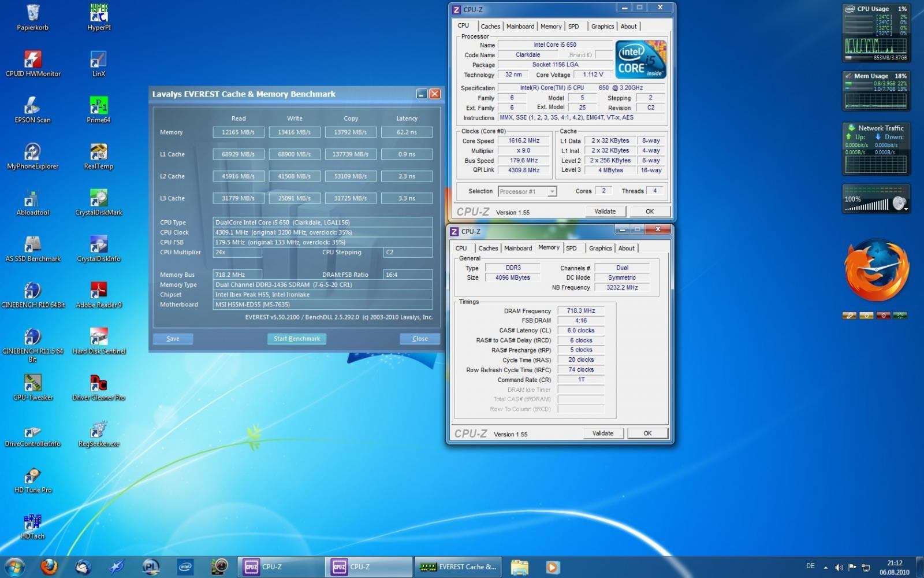Click the Intel Core i5 logo
Screen dimensions: 924x578
[641, 59]
